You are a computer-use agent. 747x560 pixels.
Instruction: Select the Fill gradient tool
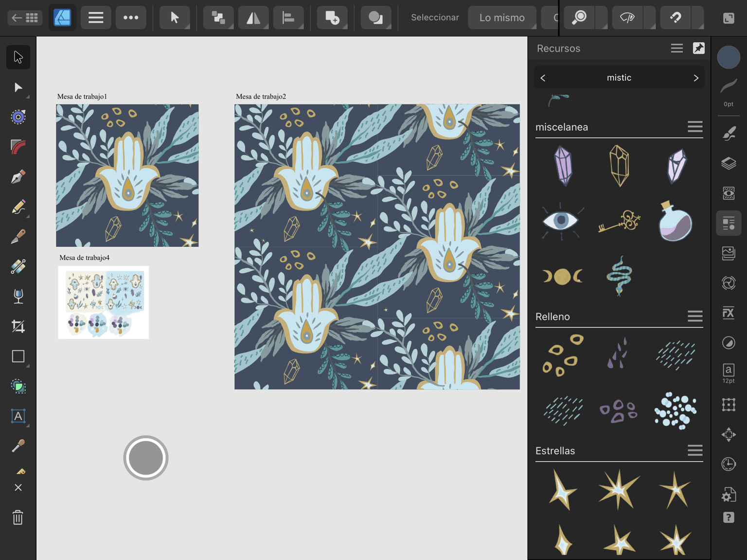pyautogui.click(x=18, y=266)
